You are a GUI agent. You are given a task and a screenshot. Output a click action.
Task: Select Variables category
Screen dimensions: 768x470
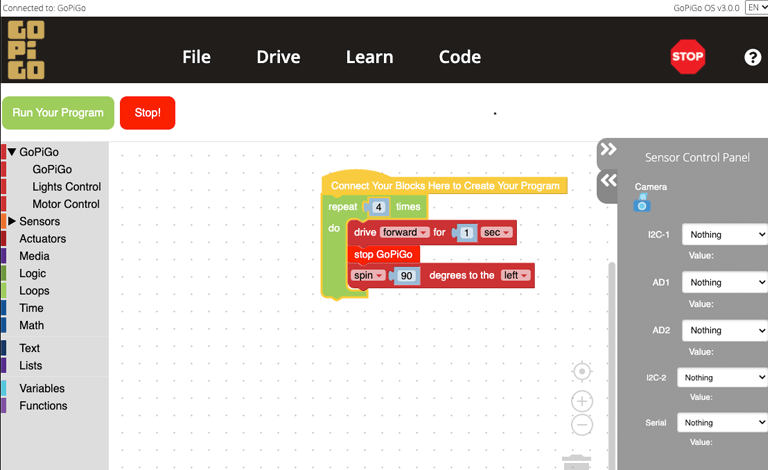pyautogui.click(x=42, y=388)
